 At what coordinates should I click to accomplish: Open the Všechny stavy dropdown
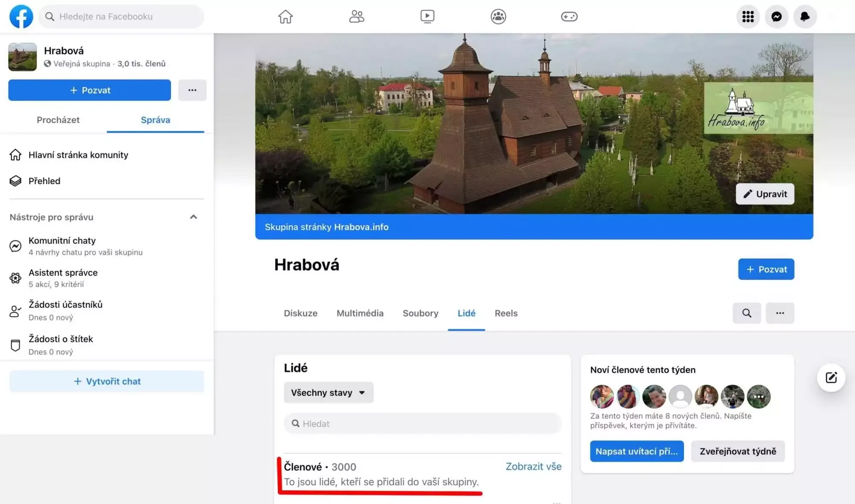328,393
